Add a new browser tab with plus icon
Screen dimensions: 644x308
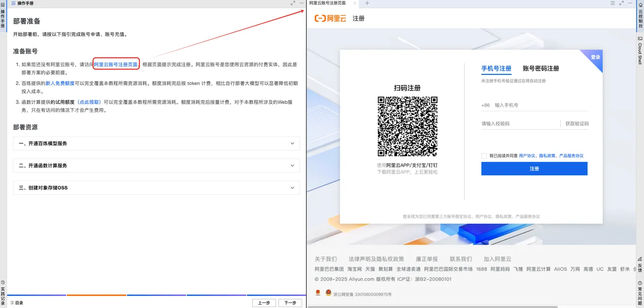click(x=367, y=3)
